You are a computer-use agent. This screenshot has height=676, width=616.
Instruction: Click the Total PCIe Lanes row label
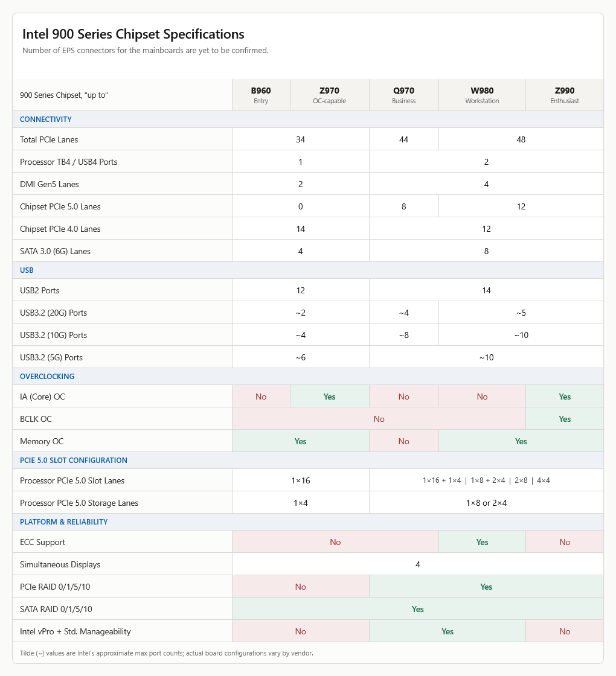click(49, 139)
